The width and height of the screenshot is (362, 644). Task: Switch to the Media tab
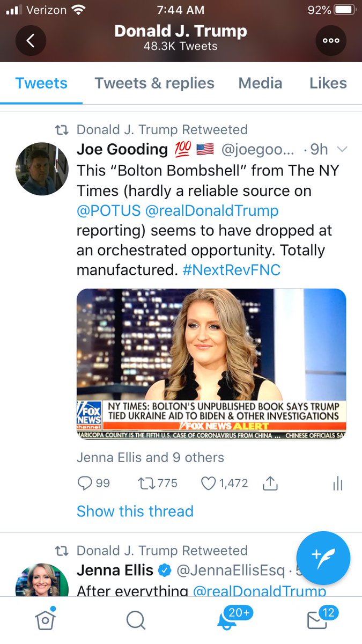260,83
